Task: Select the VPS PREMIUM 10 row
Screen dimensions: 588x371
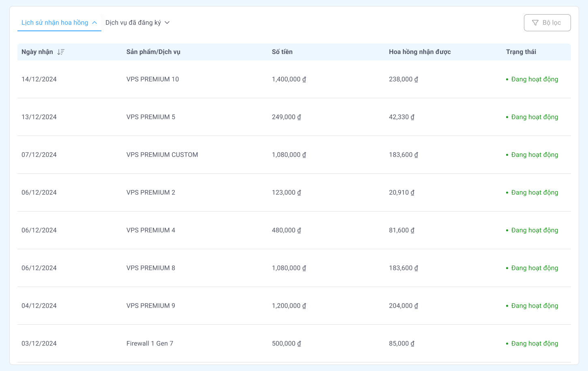Action: (152, 79)
